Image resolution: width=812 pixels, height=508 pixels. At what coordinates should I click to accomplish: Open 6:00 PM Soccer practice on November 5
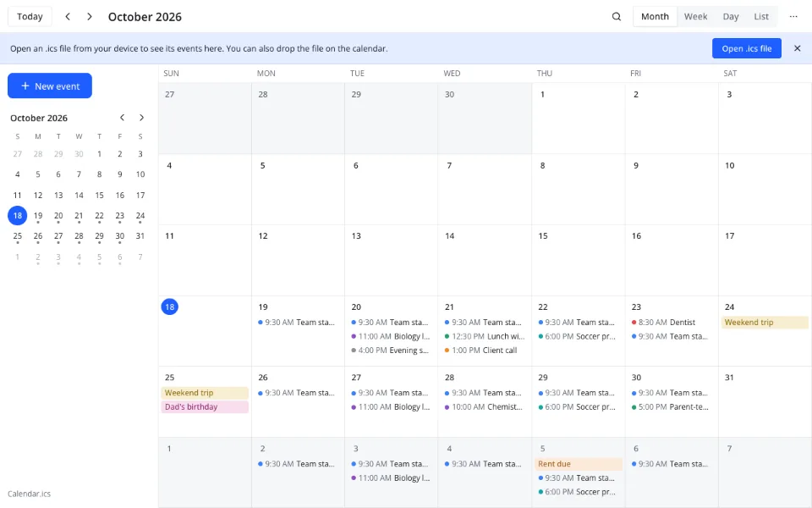click(x=578, y=492)
